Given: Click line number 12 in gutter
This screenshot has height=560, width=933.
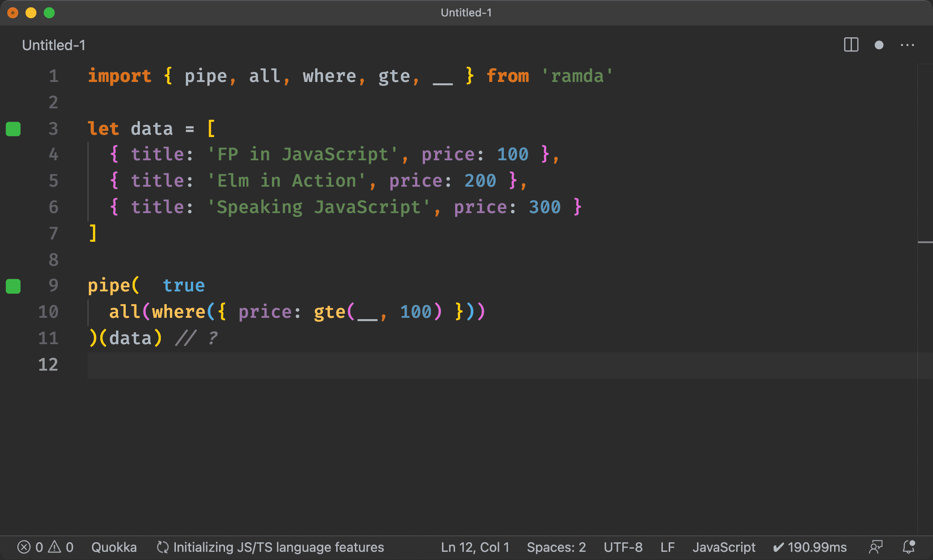Looking at the screenshot, I should click(48, 365).
